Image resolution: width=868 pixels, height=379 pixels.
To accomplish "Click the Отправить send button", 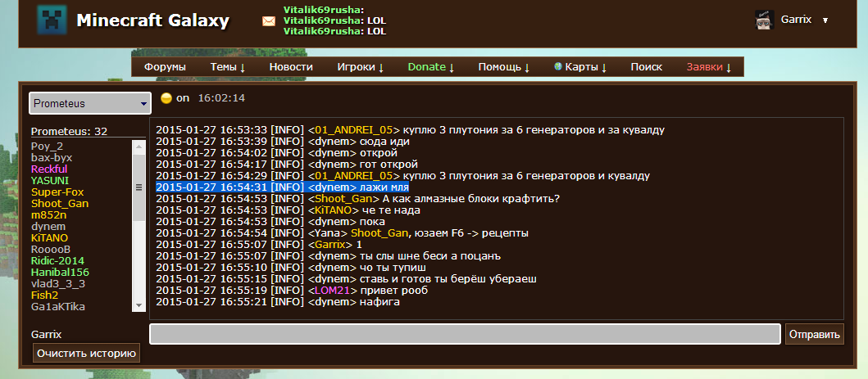I will pyautogui.click(x=815, y=334).
